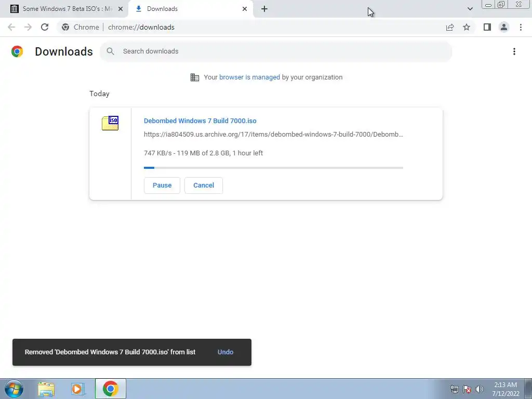This screenshot has height=399, width=532.
Task: Open the side panel icon
Action: pos(487,27)
